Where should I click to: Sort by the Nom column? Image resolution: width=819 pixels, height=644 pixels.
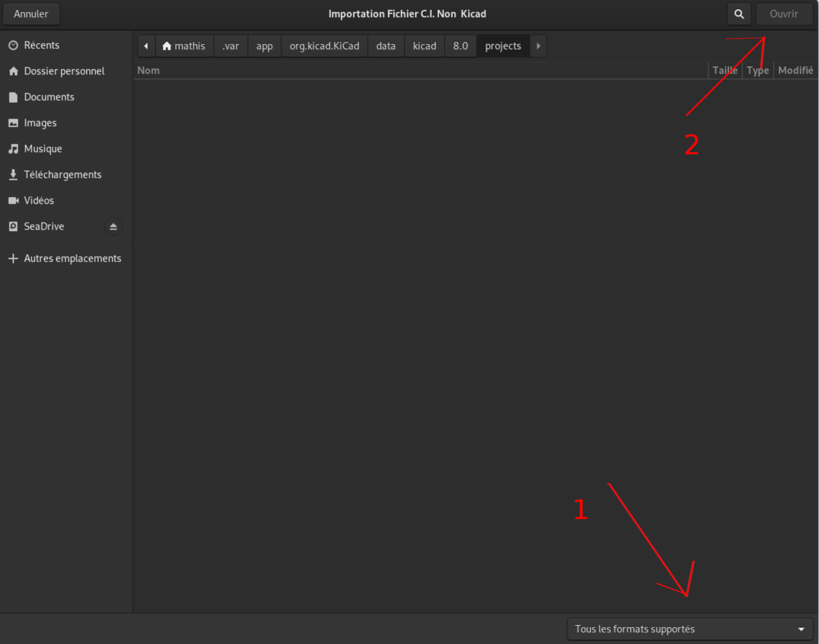[x=420, y=71]
